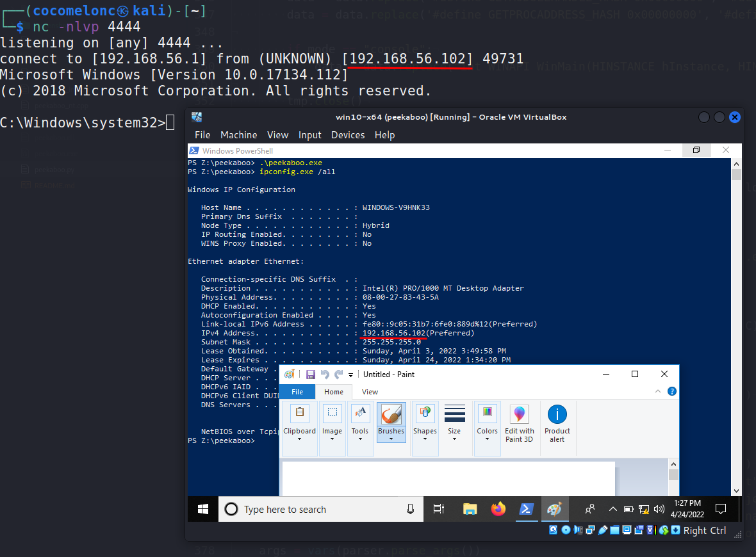Click VirtualBox CPU virtualization indicator
Viewport: 756px width, 557px height.
652,530
